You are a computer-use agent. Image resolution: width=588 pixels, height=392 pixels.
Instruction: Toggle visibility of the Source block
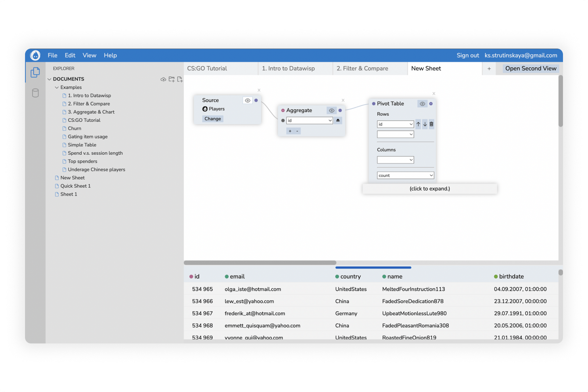(x=247, y=100)
